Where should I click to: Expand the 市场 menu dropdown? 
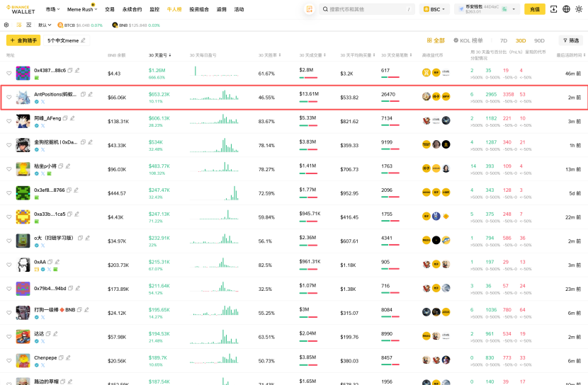[52, 9]
